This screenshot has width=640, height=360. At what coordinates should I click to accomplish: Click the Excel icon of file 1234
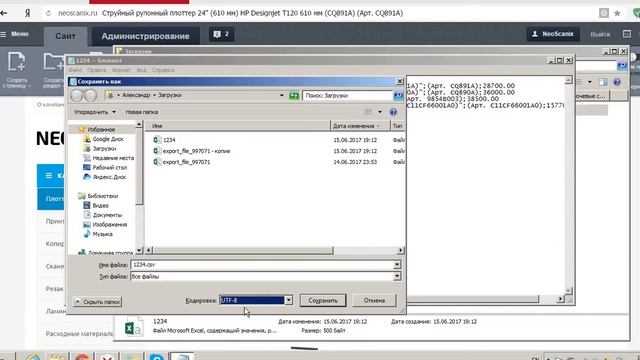157,140
